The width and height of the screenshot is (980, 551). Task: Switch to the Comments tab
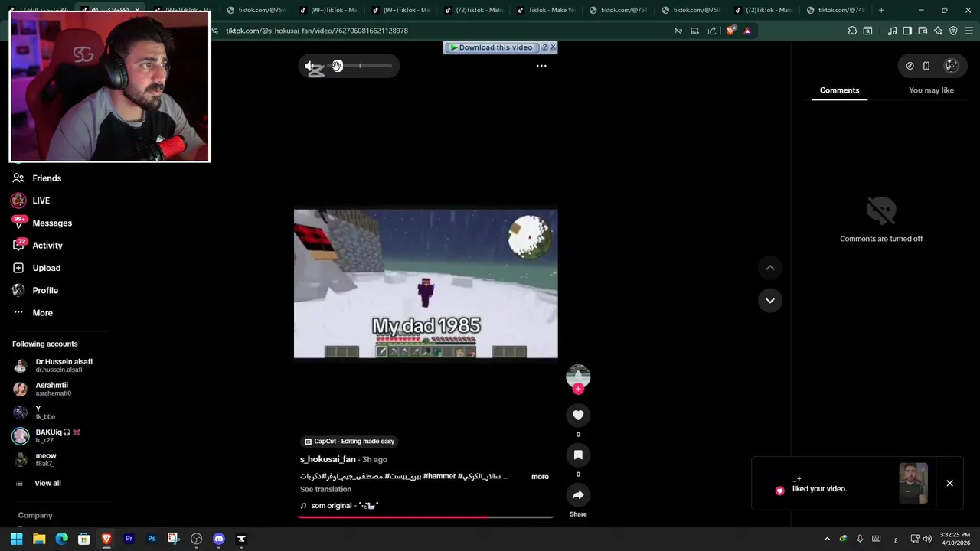click(x=839, y=90)
